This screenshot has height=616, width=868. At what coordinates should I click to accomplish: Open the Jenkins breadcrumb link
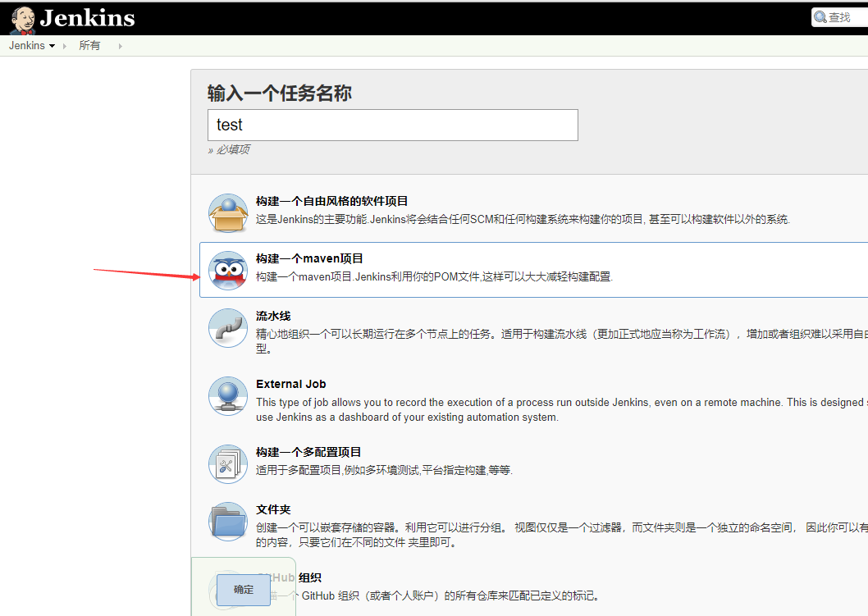[x=26, y=45]
